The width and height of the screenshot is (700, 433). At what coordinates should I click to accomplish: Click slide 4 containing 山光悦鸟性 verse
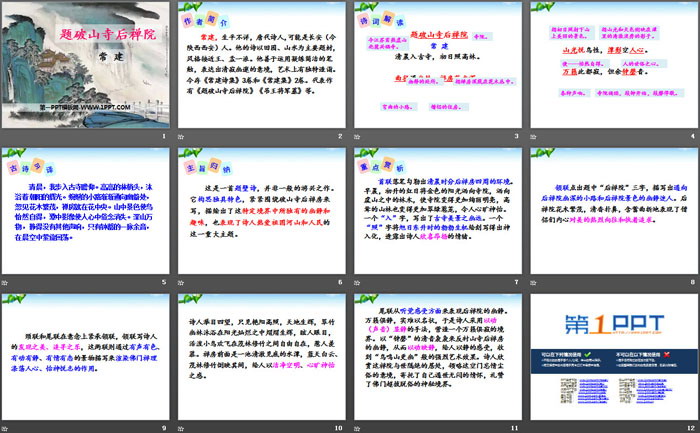(x=611, y=63)
